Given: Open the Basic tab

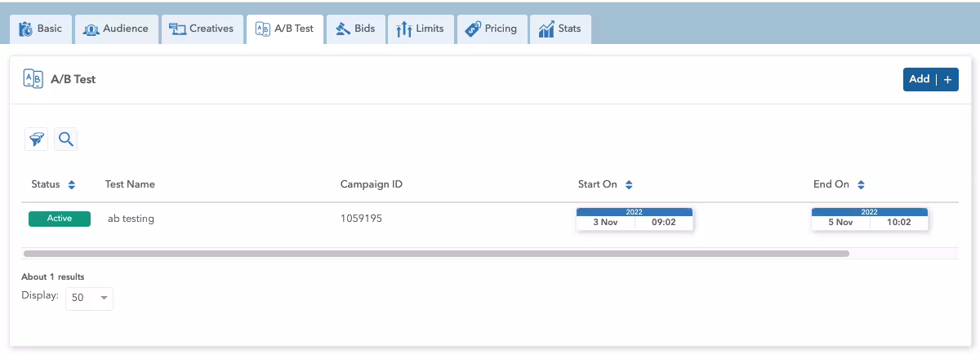Looking at the screenshot, I should 41,29.
